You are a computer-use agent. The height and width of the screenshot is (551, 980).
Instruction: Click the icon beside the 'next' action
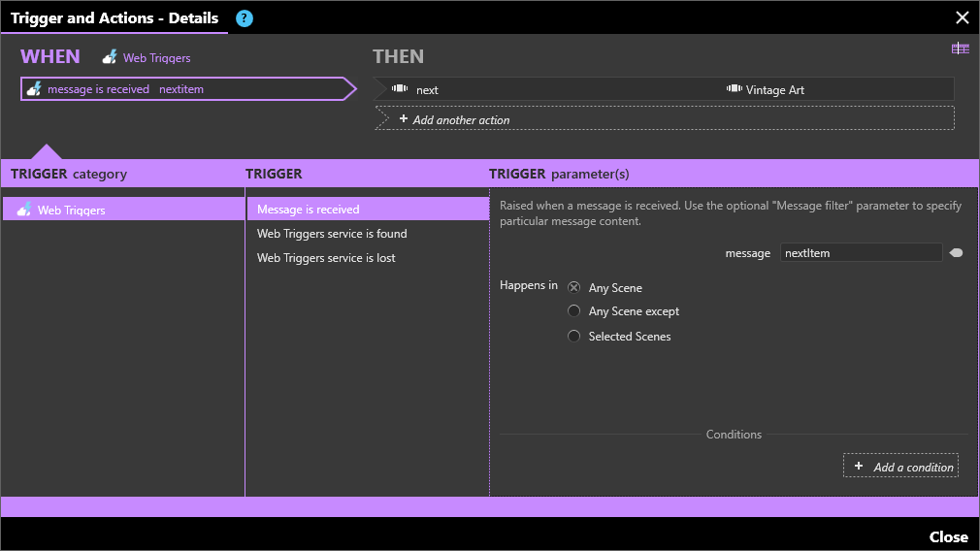(x=400, y=89)
